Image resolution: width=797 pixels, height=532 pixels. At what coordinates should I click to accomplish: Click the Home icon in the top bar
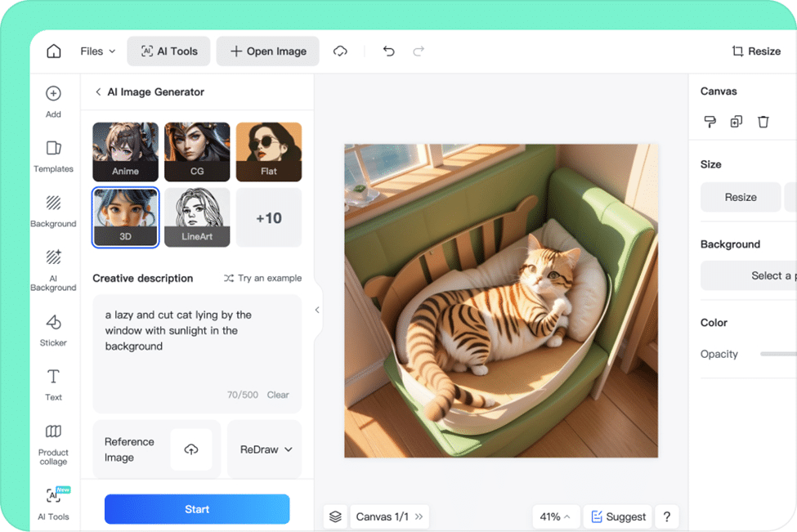point(54,51)
